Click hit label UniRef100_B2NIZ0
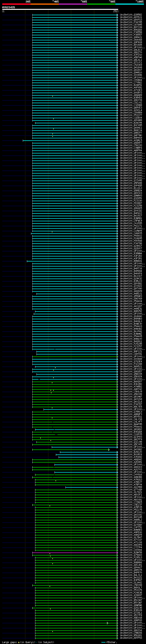 (131, 452)
